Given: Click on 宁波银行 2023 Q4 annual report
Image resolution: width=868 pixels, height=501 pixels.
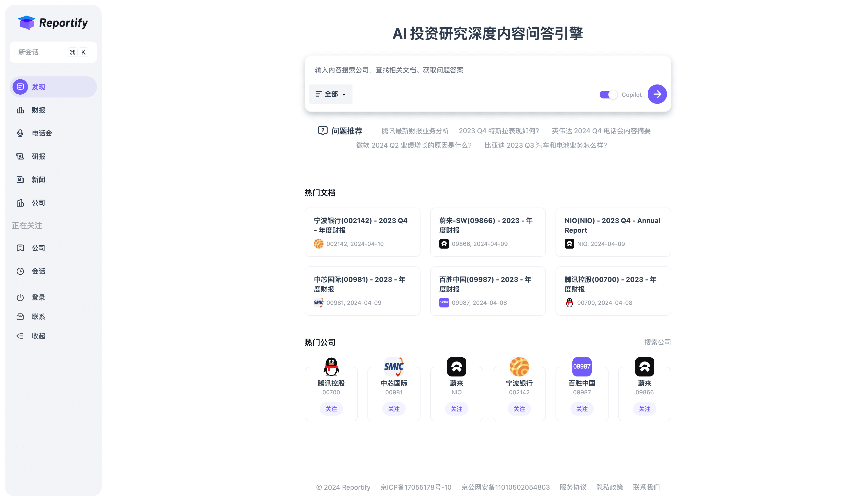Looking at the screenshot, I should click(x=362, y=232).
